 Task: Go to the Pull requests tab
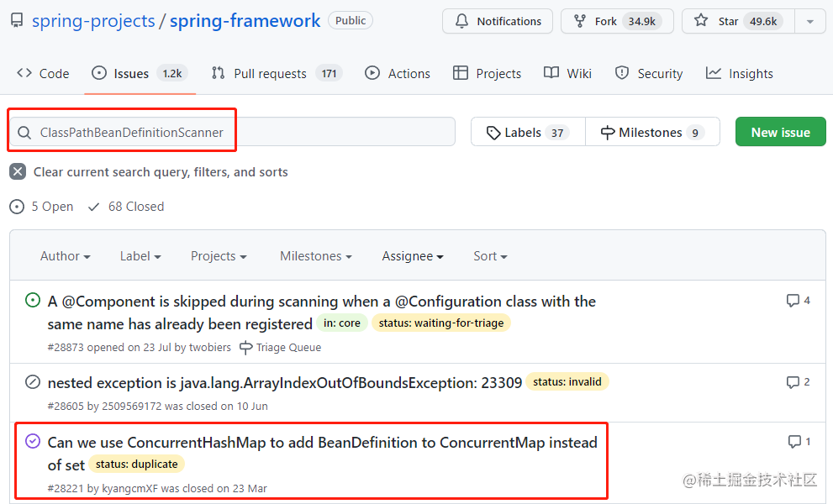click(x=277, y=73)
